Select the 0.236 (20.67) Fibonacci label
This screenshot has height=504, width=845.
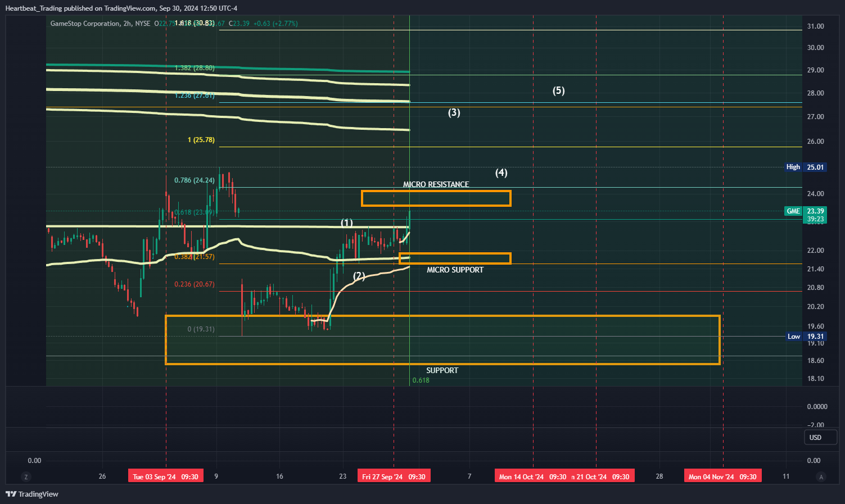click(x=195, y=284)
